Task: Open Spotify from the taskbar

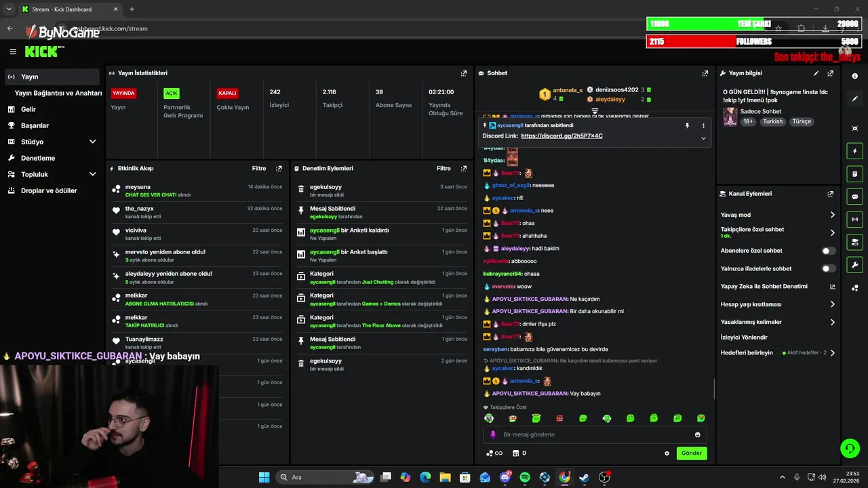Action: tap(525, 477)
